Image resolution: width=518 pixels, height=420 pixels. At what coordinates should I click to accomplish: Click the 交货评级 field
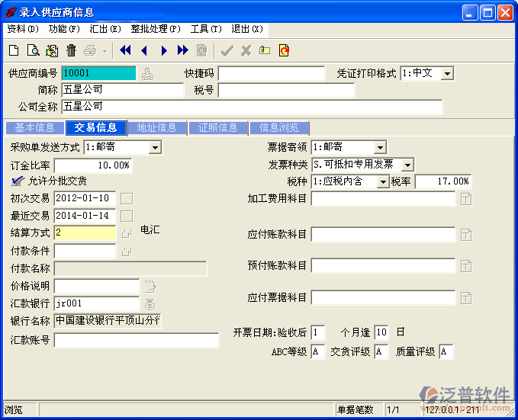381,351
